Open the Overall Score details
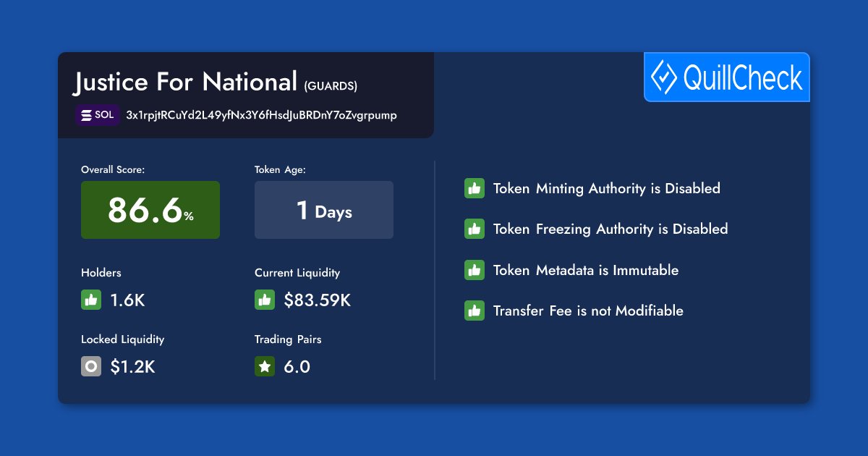The width and height of the screenshot is (868, 456). click(150, 210)
